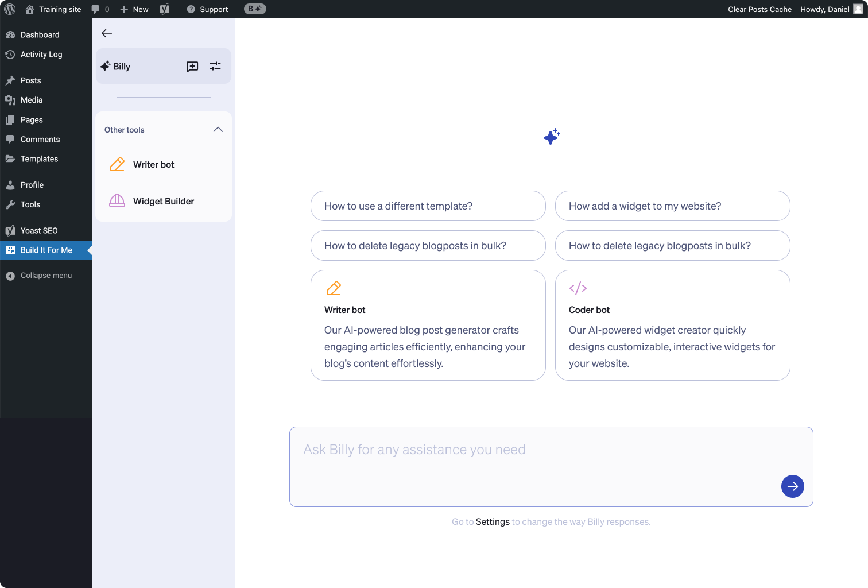The width and height of the screenshot is (868, 588).
Task: Click the Settings link below chat box
Action: (x=493, y=522)
